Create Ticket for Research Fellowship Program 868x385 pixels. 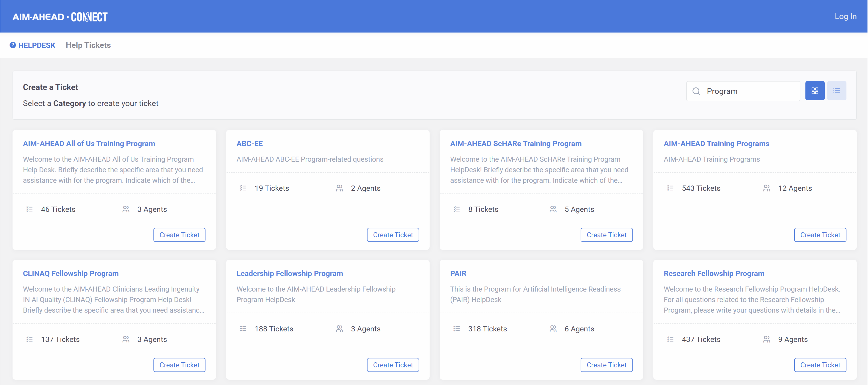(x=820, y=365)
